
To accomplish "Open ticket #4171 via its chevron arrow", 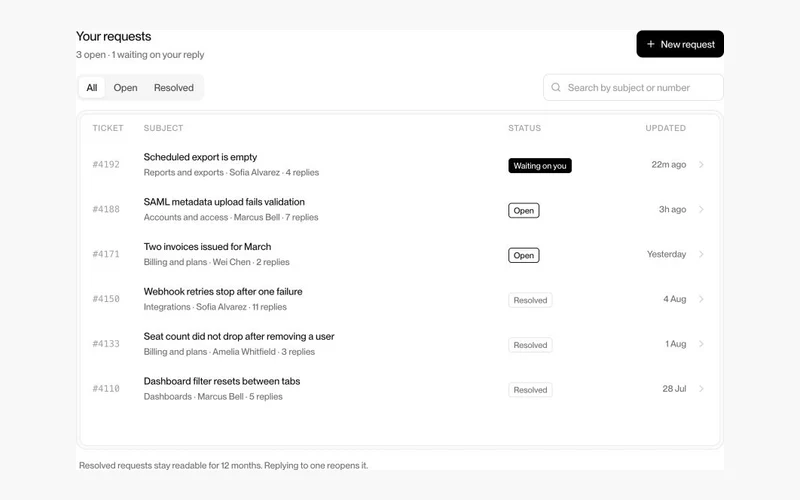I will (701, 254).
